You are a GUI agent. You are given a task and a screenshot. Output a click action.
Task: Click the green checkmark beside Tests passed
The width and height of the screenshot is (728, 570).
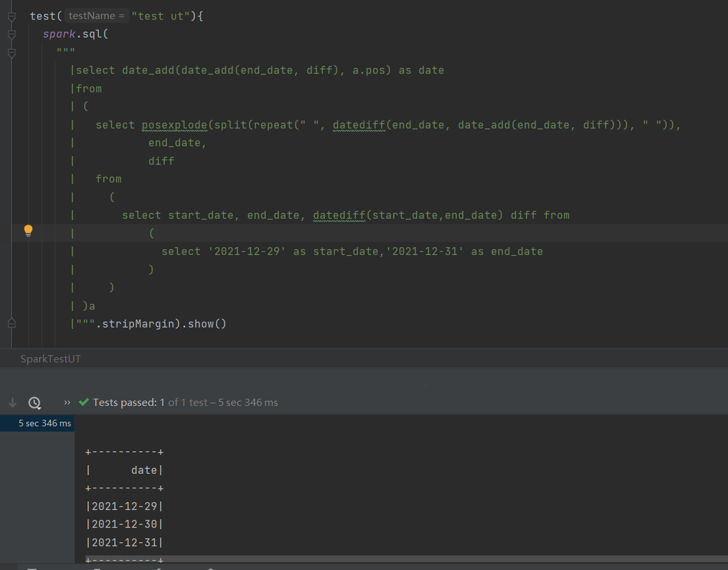(x=84, y=403)
